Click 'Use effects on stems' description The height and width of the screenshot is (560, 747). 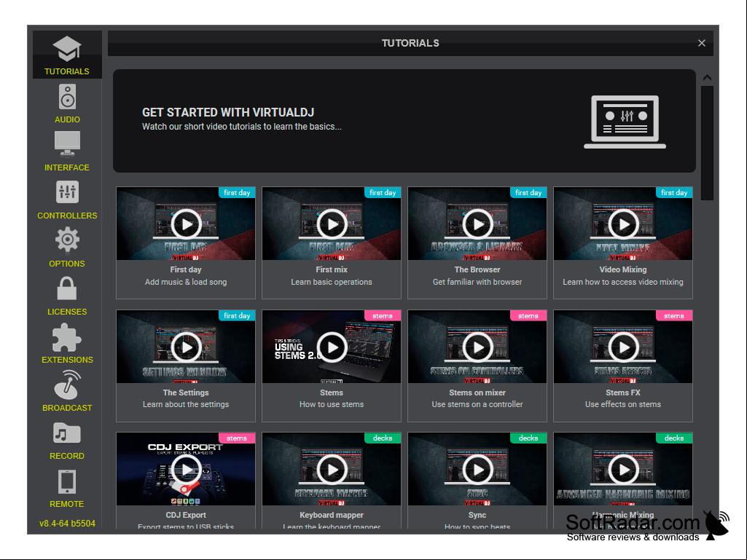[x=623, y=404]
